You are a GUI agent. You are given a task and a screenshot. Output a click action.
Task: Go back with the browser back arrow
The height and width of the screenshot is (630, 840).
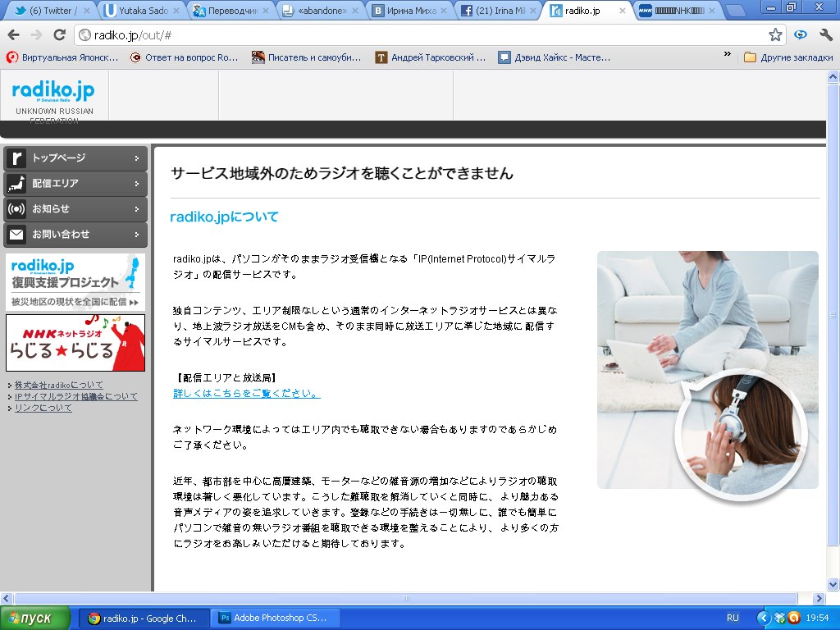point(13,35)
